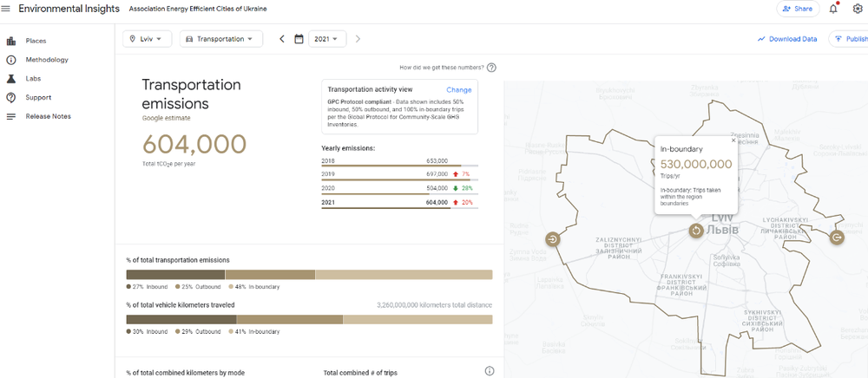Open the Transportation category dropdown
868x378 pixels.
pyautogui.click(x=220, y=39)
